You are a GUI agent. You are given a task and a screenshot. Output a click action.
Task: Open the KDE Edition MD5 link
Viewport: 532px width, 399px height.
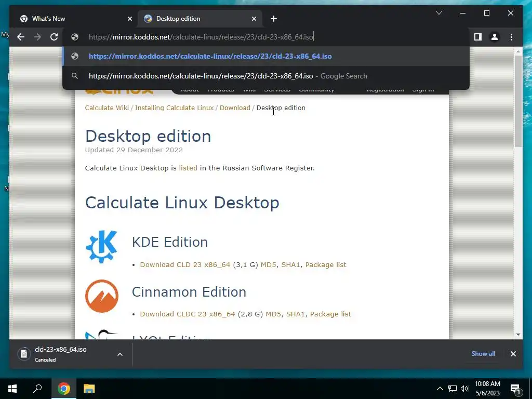[x=269, y=264]
